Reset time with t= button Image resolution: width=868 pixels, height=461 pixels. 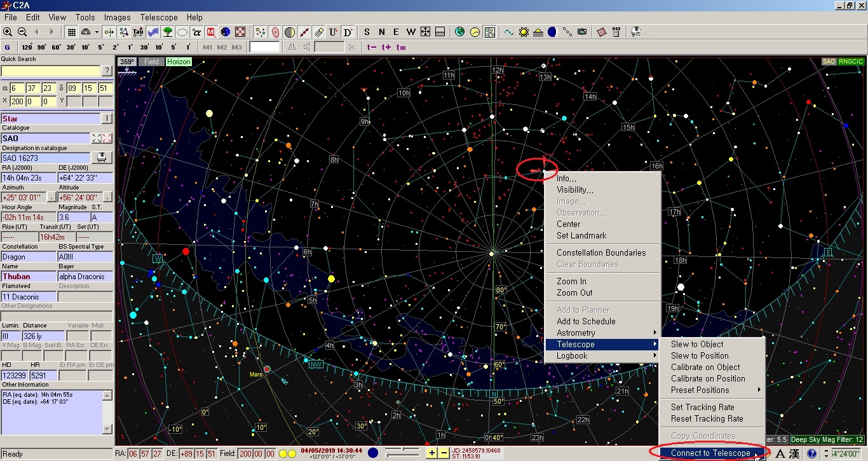[x=401, y=47]
